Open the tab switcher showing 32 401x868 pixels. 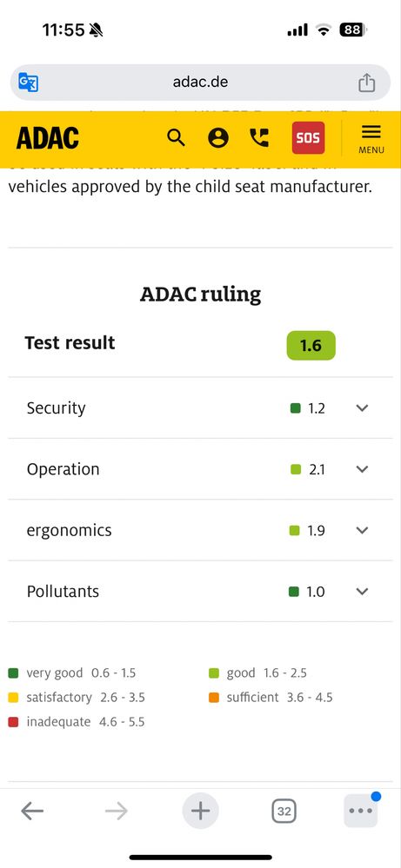pyautogui.click(x=284, y=812)
